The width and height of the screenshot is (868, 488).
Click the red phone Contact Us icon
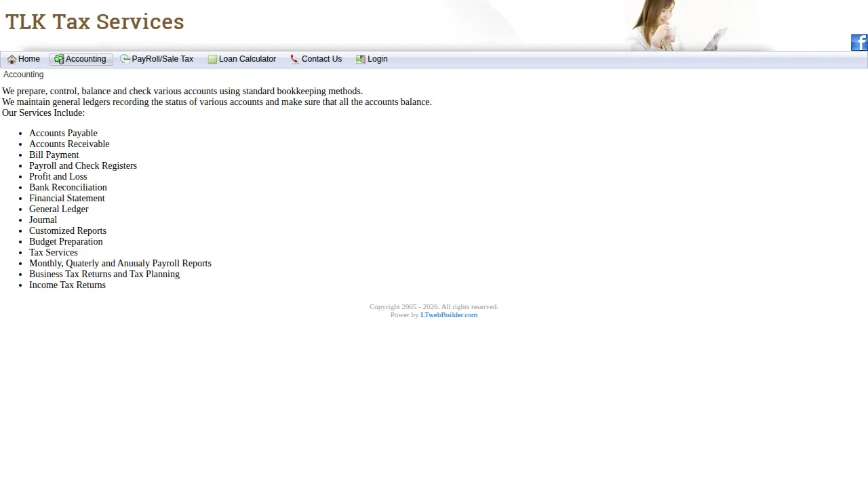click(294, 60)
